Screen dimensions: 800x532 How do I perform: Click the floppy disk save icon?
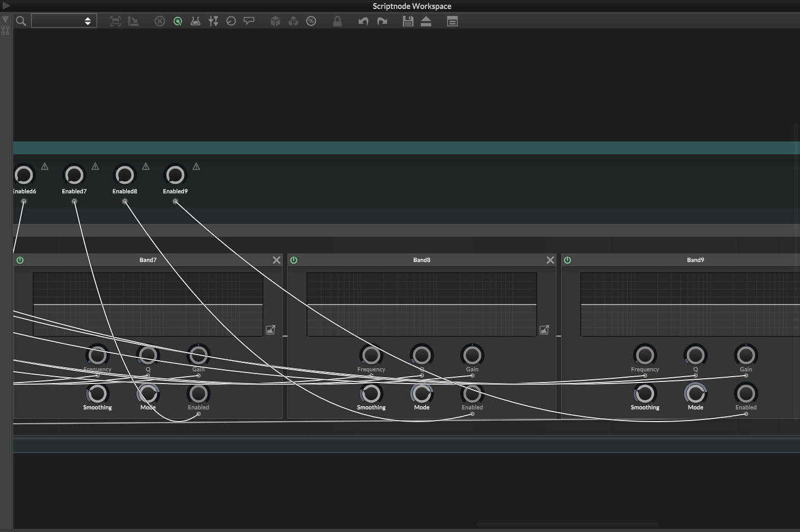[x=408, y=21]
